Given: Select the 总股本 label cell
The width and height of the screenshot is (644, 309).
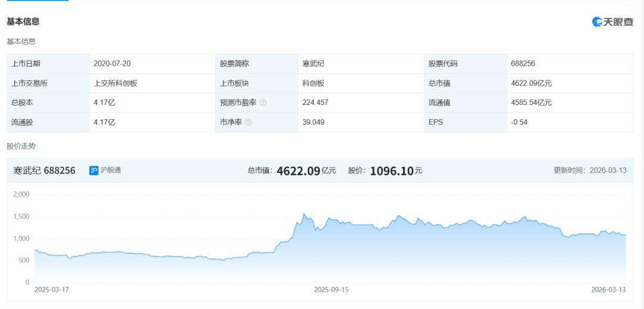Looking at the screenshot, I should pyautogui.click(x=48, y=103).
